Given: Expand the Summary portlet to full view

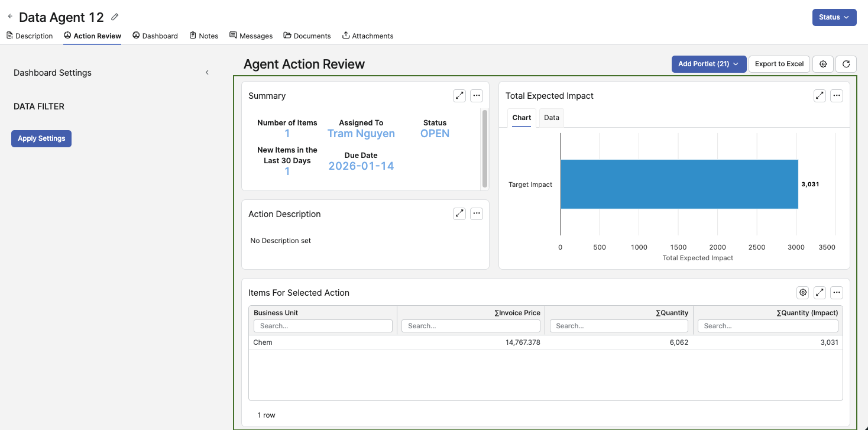Looking at the screenshot, I should 459,96.
